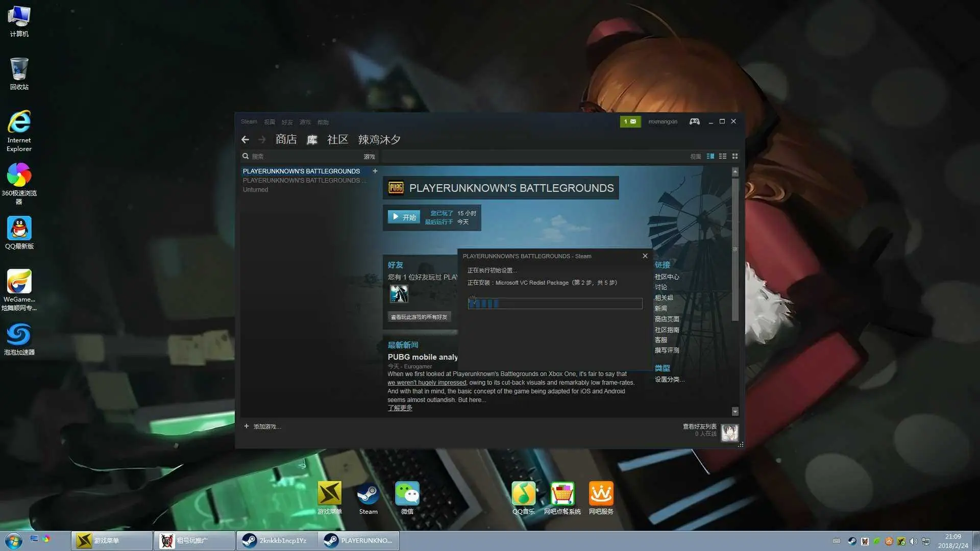Open the 游戏 (Games) menu

click(305, 122)
